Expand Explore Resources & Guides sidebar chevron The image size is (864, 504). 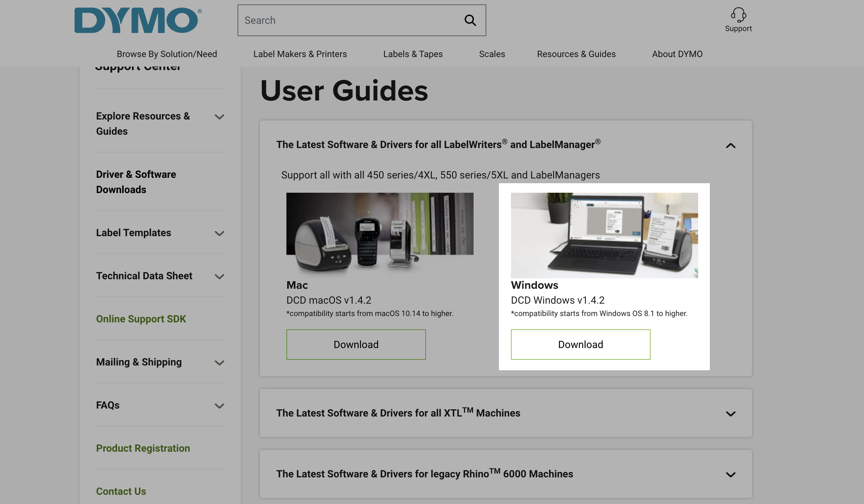click(219, 117)
